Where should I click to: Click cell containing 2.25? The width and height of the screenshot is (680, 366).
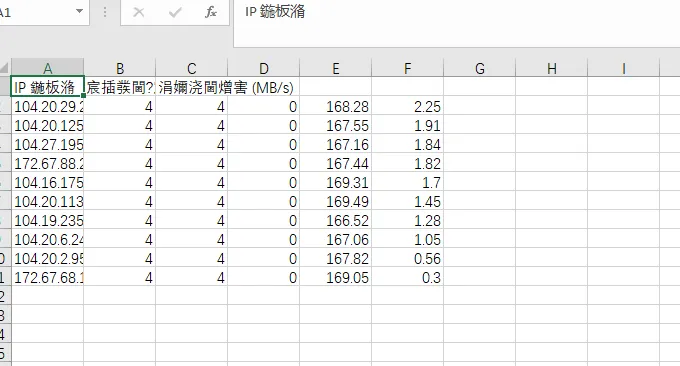tap(408, 106)
